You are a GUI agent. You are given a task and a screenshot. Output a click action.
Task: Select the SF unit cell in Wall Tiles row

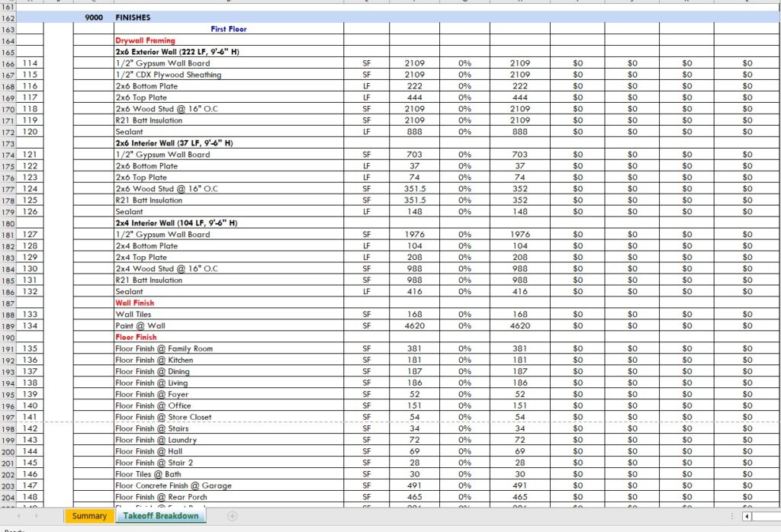[x=367, y=314]
